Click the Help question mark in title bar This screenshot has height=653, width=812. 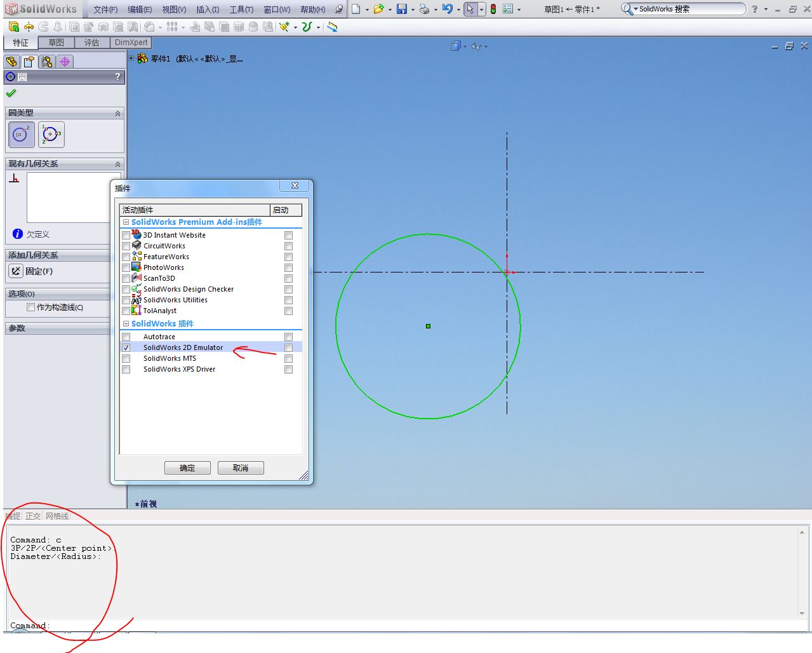tap(754, 9)
